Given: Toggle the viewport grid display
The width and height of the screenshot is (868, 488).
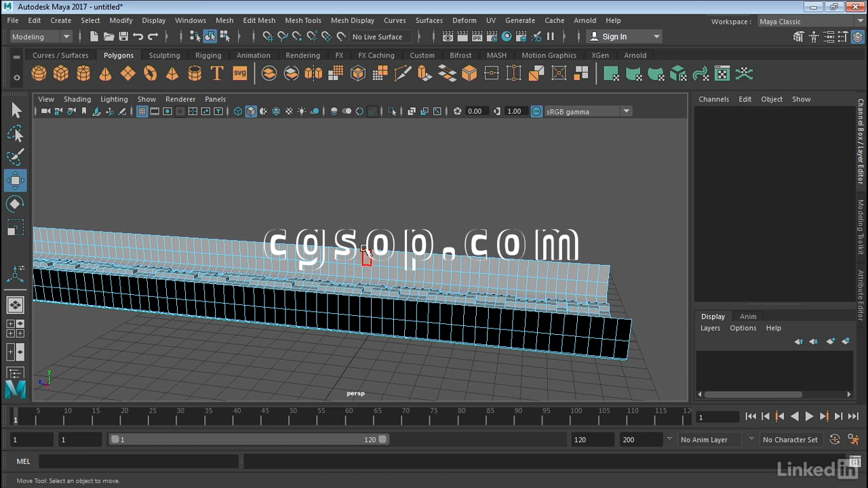Looking at the screenshot, I should (x=142, y=112).
